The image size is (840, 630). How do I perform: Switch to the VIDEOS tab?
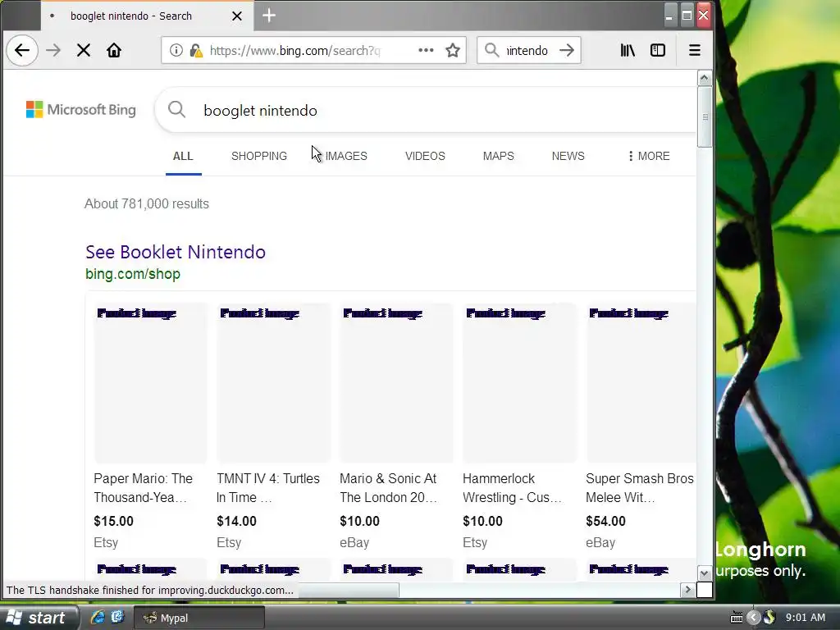pos(425,157)
